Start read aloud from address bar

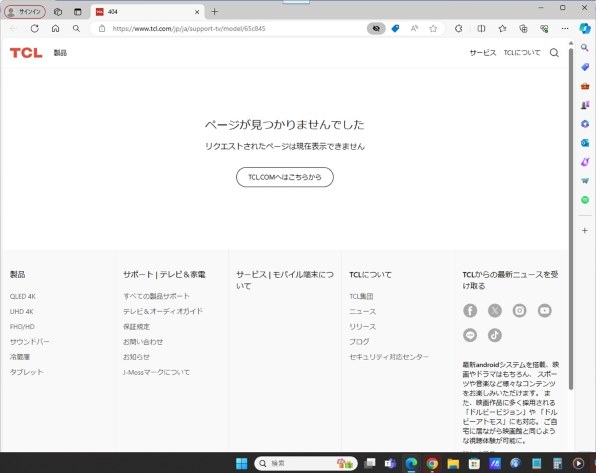pos(414,29)
